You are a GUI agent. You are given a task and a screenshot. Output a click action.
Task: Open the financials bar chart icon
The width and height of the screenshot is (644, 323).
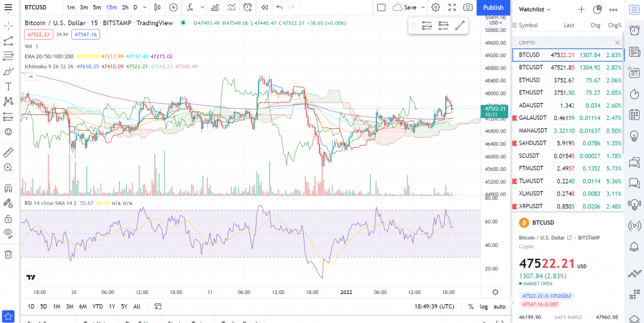pyautogui.click(x=215, y=8)
